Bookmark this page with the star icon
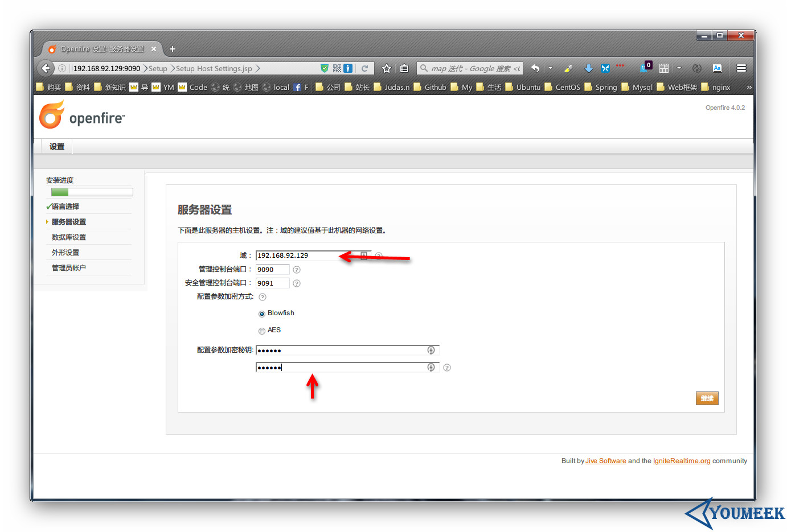 387,68
